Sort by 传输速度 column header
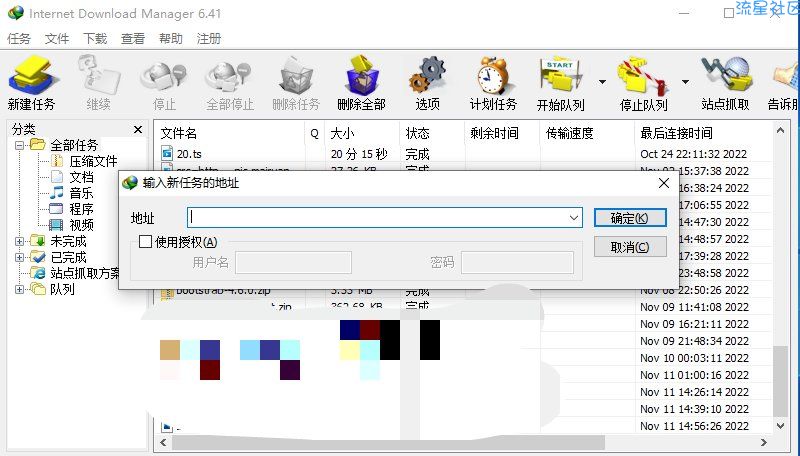 [569, 134]
